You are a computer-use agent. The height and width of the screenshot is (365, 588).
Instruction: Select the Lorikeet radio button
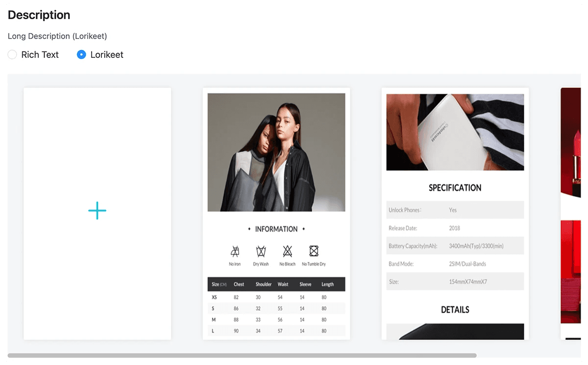click(x=81, y=54)
